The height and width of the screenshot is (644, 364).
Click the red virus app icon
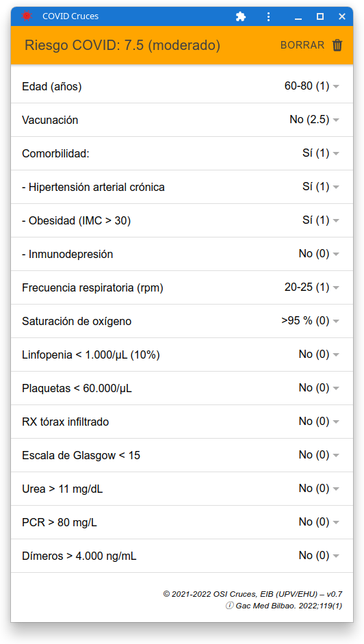pos(27,16)
